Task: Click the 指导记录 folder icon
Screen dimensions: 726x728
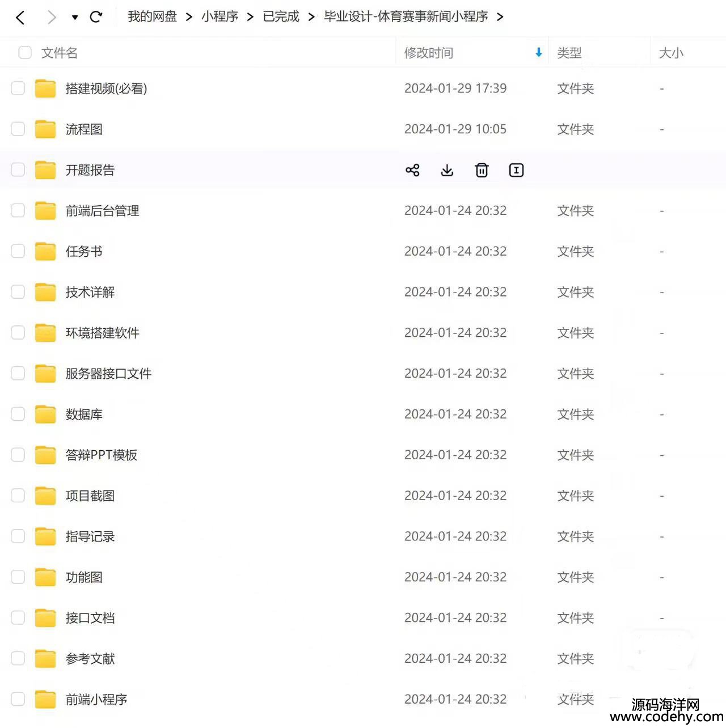Action: pos(45,536)
